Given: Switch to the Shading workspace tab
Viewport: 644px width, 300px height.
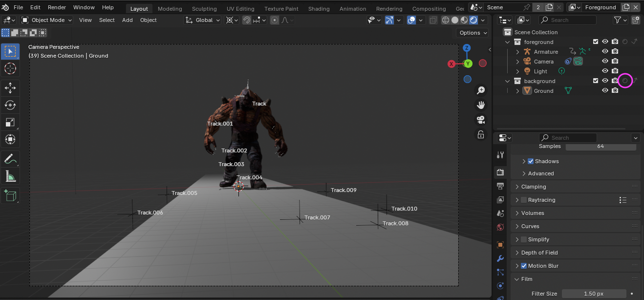Looking at the screenshot, I should click(x=319, y=9).
